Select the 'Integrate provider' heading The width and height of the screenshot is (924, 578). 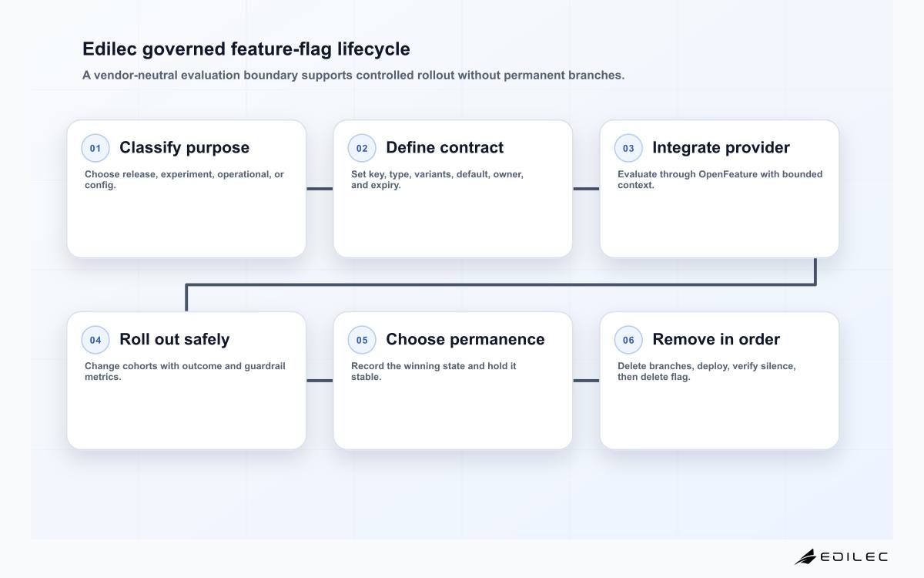tap(721, 147)
